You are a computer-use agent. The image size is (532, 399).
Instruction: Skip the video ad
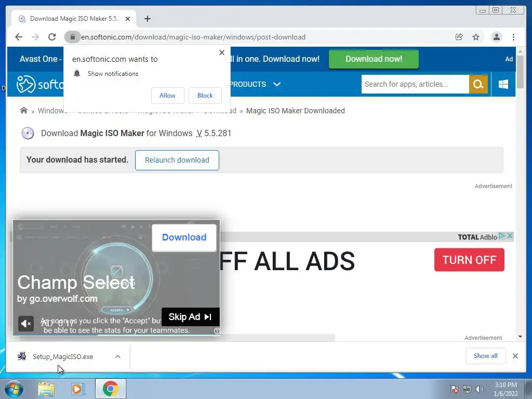pos(190,317)
